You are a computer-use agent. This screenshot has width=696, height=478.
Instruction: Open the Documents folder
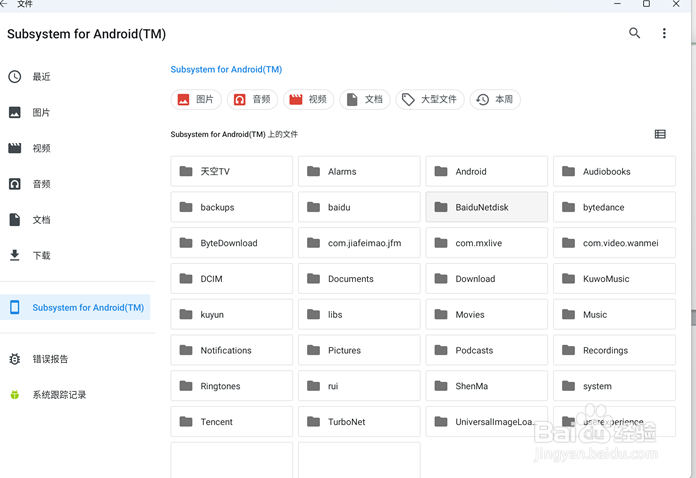[x=359, y=279]
